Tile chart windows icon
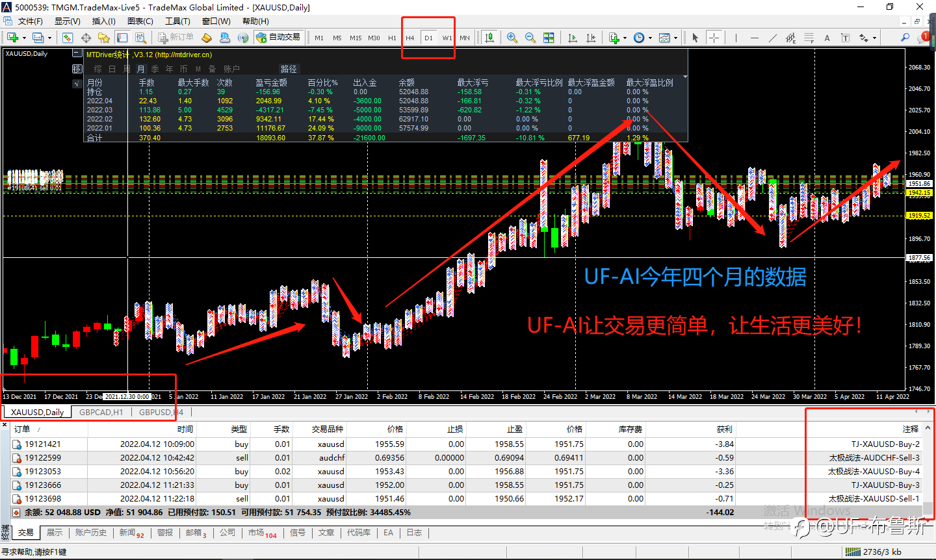The width and height of the screenshot is (936, 560). [549, 38]
